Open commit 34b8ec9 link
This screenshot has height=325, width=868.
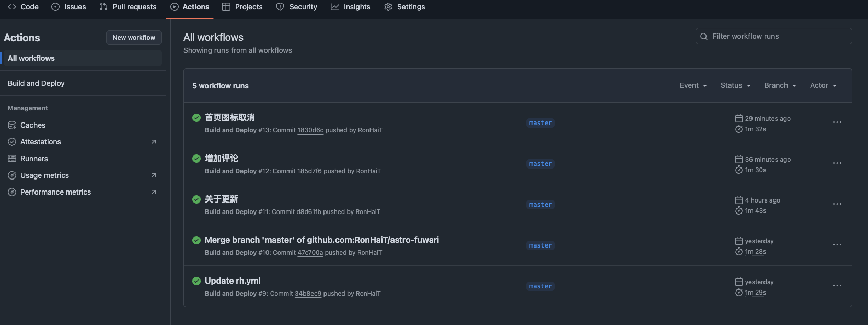click(x=308, y=294)
